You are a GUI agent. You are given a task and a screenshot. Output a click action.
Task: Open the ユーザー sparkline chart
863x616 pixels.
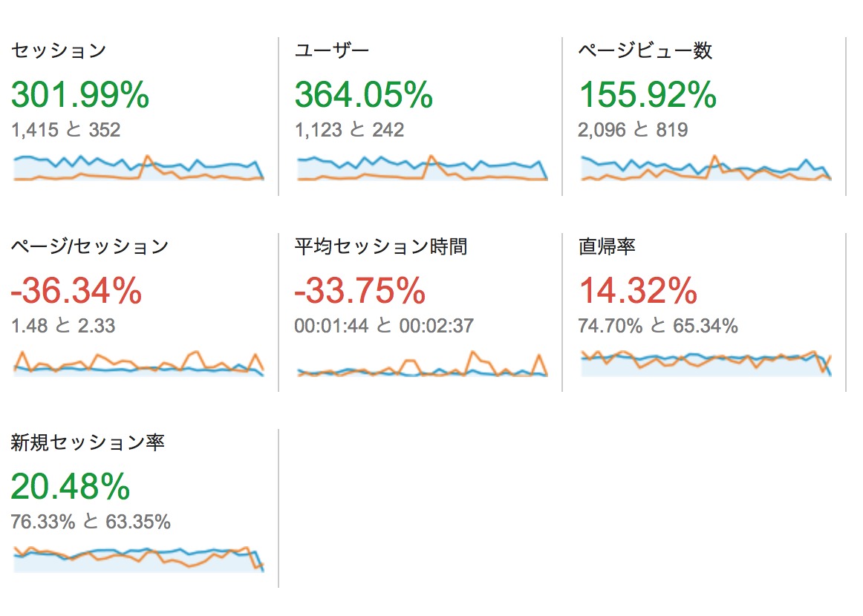423,168
